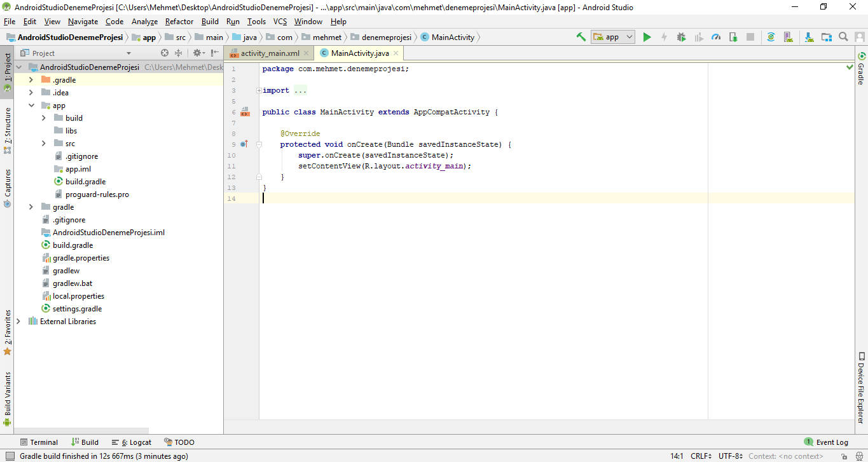Viewport: 868px width, 462px height.
Task: Open AVD Manager from toolbar
Action: coord(789,37)
